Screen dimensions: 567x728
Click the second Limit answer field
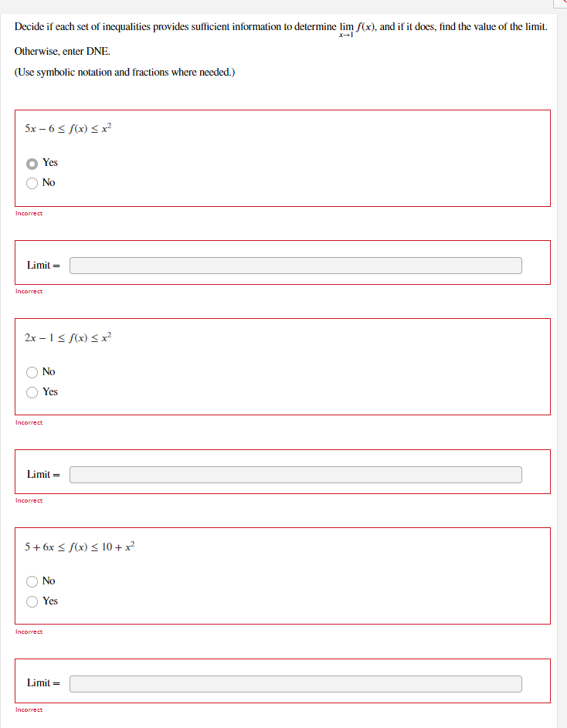click(x=295, y=474)
